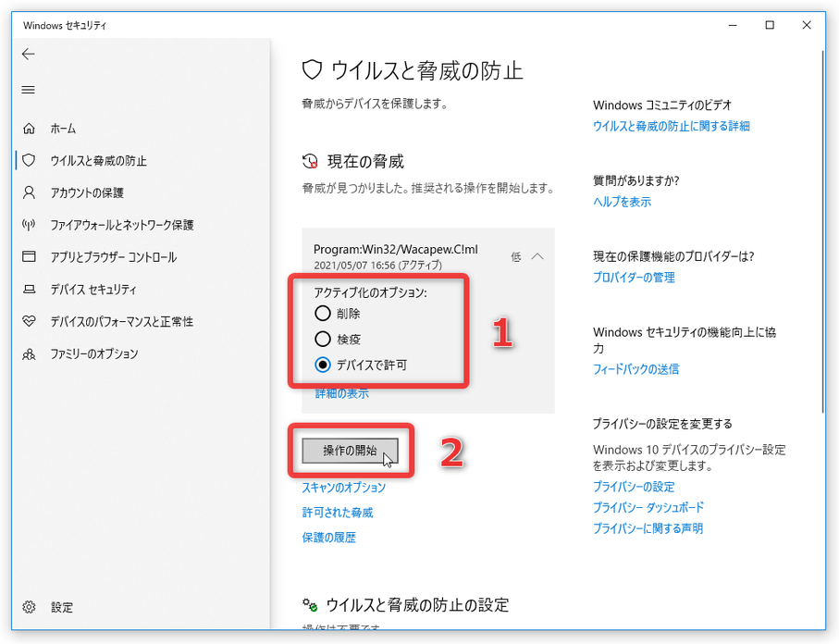This screenshot has height=644, width=839.
Task: Click the home icon in the sidebar
Action: [29, 129]
